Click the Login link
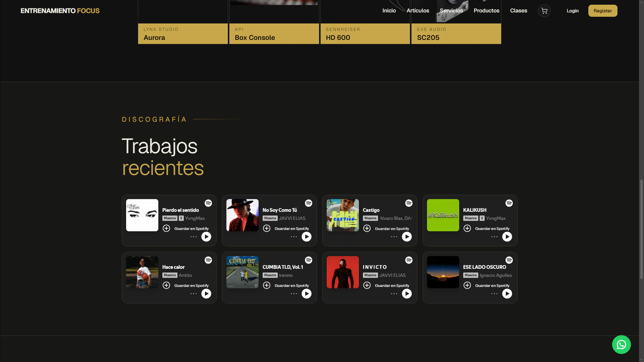The width and height of the screenshot is (644, 362). [x=573, y=11]
